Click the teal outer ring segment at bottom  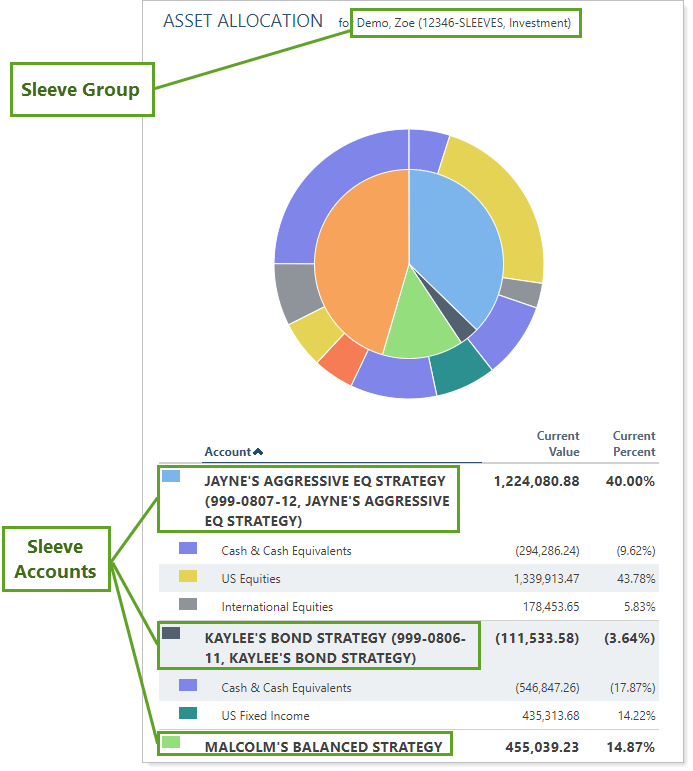(x=458, y=367)
